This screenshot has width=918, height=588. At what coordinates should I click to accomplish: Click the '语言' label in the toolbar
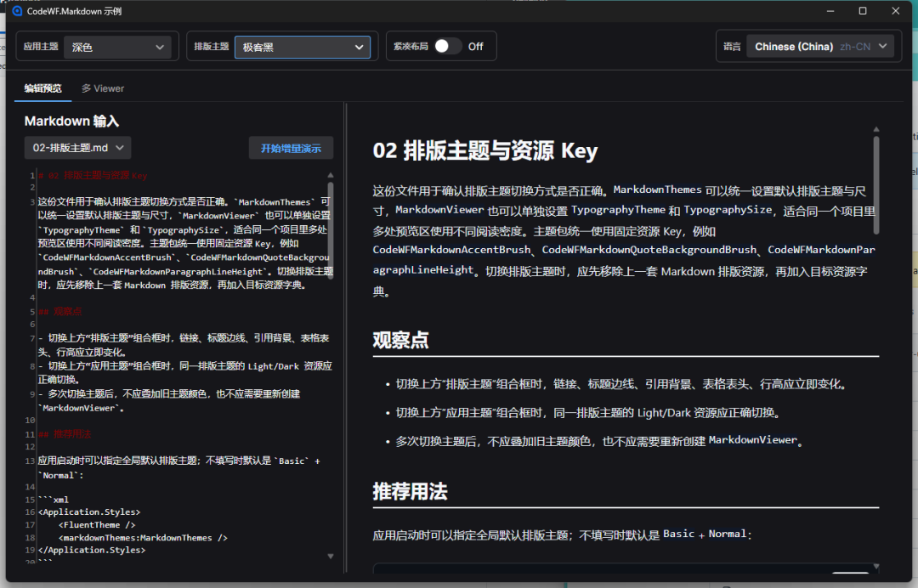tap(732, 47)
